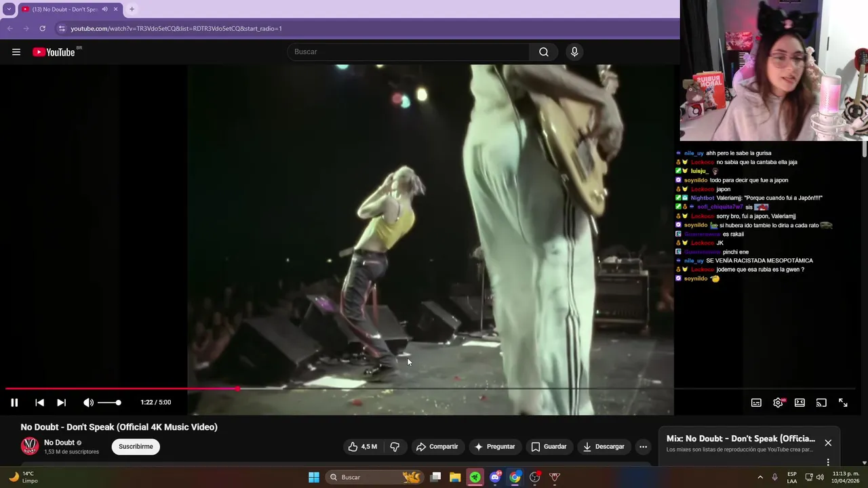Image resolution: width=868 pixels, height=488 pixels.
Task: Pause the video playback
Action: 14,403
